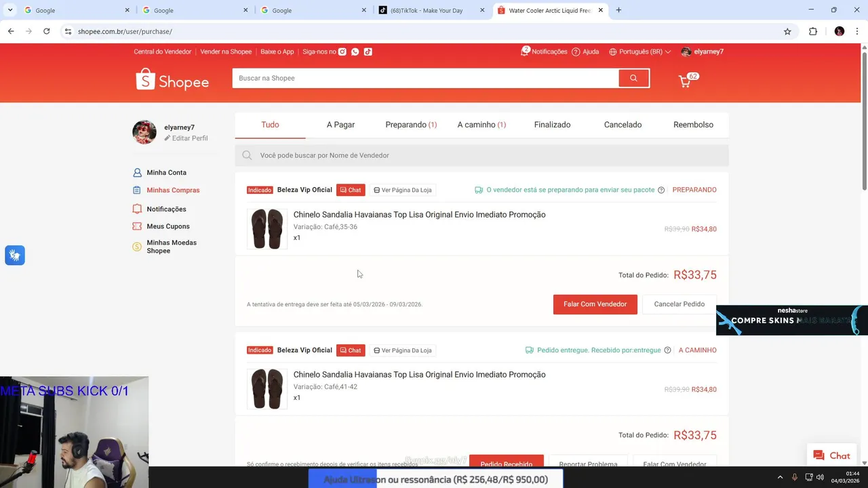868x488 pixels.
Task: Click the microphone icon in the system tray
Action: 795,477
